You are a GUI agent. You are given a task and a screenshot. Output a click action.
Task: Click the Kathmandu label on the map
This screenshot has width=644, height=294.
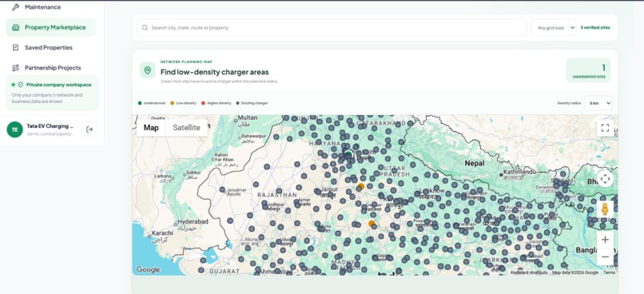[519, 172]
